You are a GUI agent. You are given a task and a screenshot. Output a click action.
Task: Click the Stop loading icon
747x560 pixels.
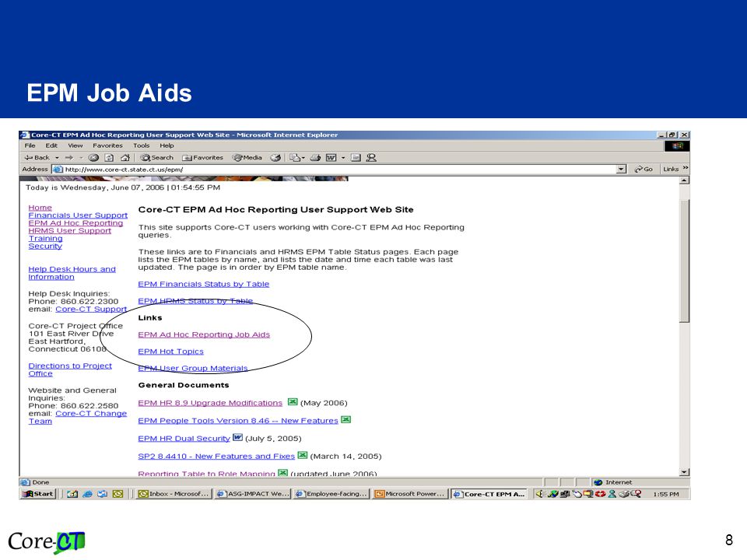point(94,158)
